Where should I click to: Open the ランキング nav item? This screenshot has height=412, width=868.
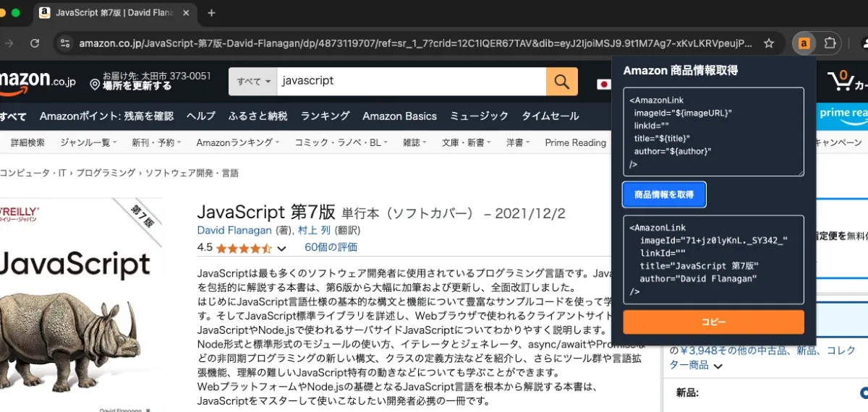point(325,116)
